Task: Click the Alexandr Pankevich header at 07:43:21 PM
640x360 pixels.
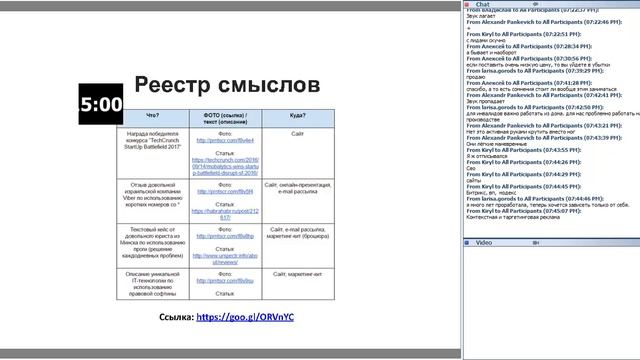Action: tap(544, 126)
